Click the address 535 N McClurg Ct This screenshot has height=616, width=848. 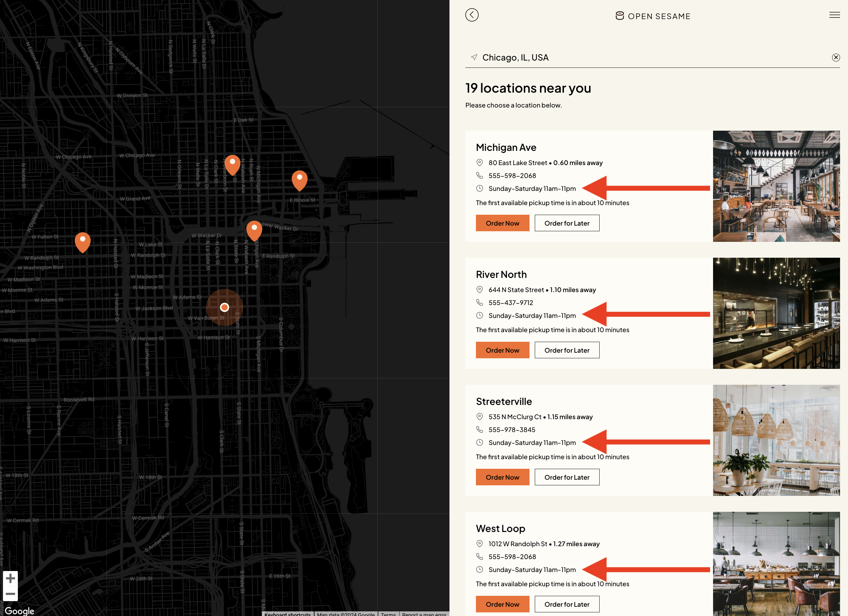pos(515,417)
